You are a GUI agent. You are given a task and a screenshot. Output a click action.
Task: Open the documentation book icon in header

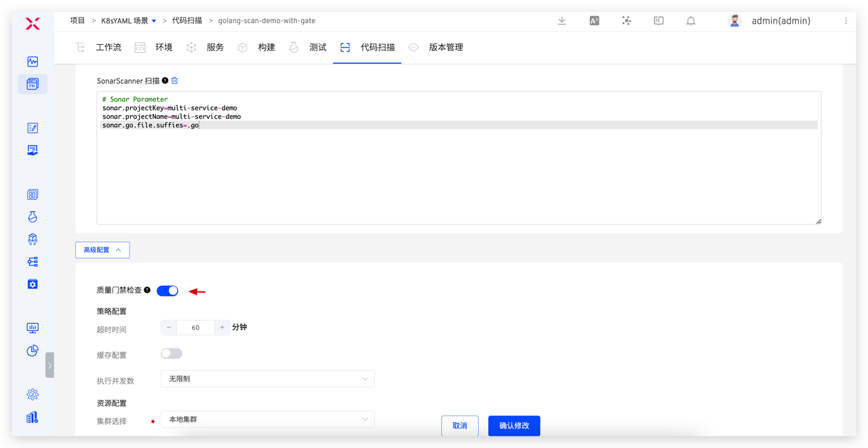pos(658,21)
